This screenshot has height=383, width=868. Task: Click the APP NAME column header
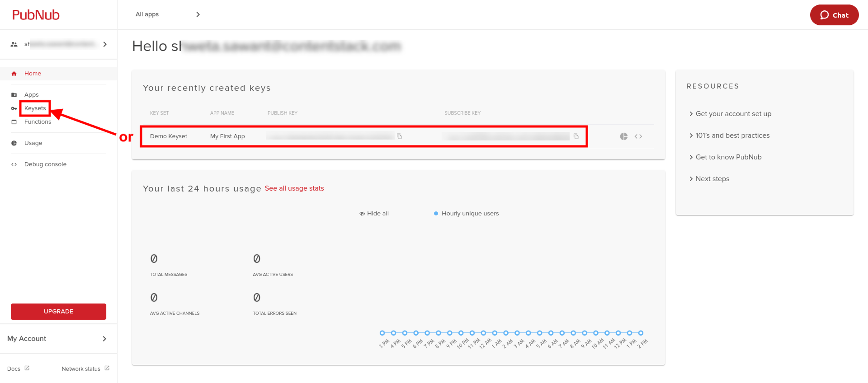click(222, 113)
